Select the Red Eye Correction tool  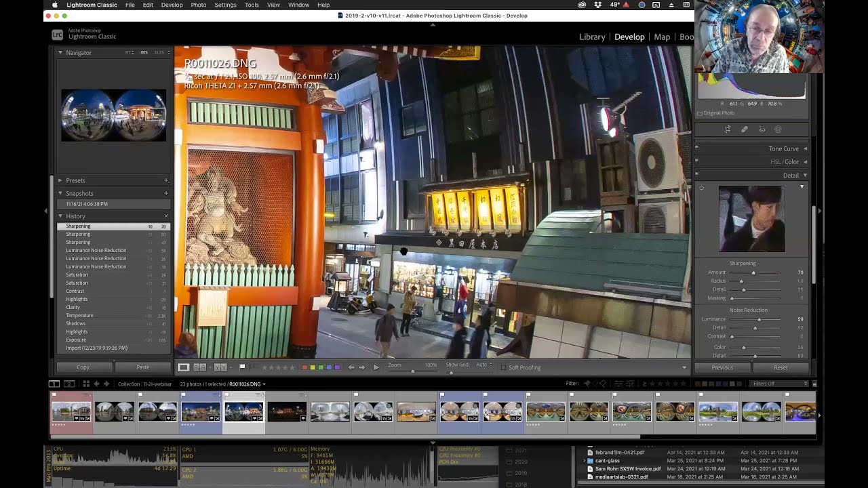(x=762, y=129)
